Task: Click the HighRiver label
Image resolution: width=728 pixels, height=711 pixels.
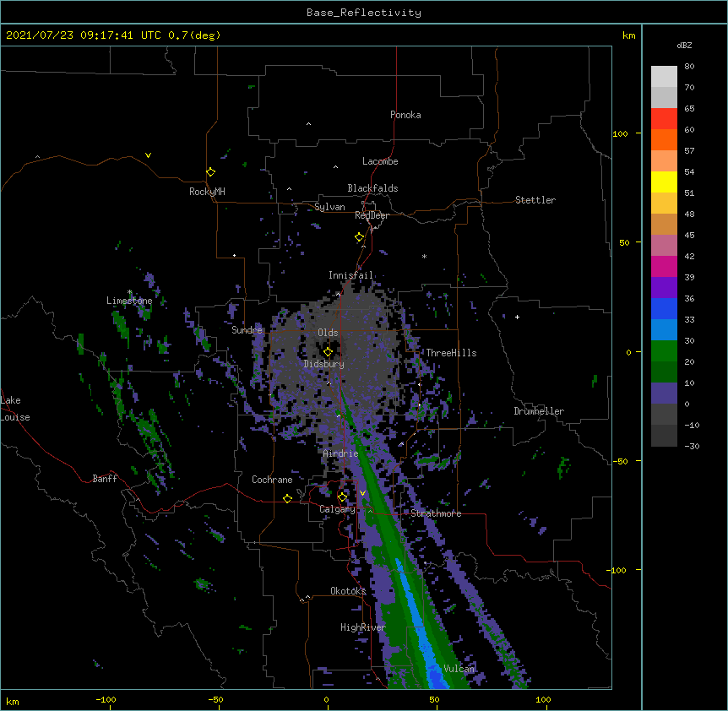Action: pyautogui.click(x=363, y=627)
